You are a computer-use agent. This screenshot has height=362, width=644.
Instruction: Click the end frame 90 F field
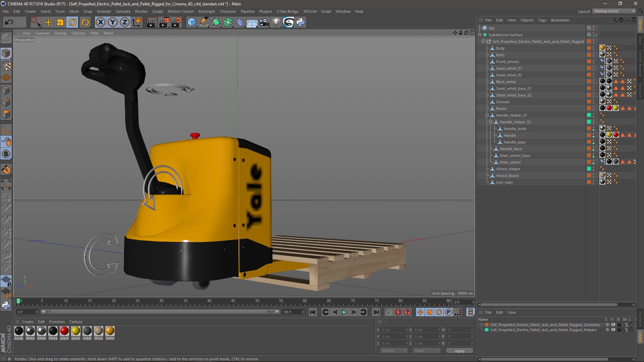point(293,312)
